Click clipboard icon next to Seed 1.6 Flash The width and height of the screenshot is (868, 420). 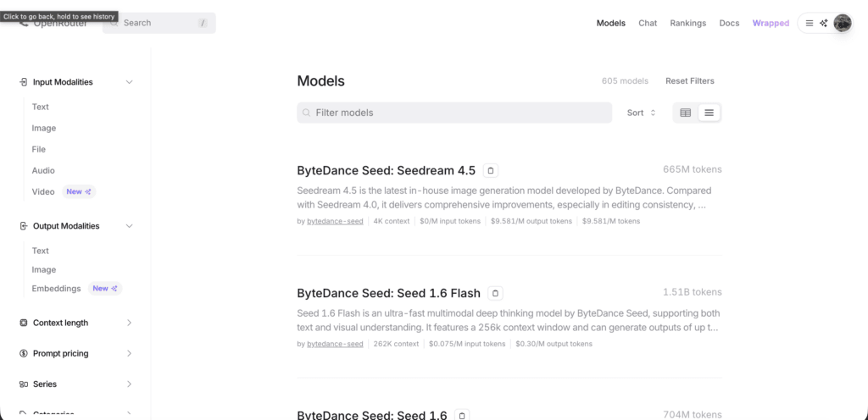(x=496, y=294)
